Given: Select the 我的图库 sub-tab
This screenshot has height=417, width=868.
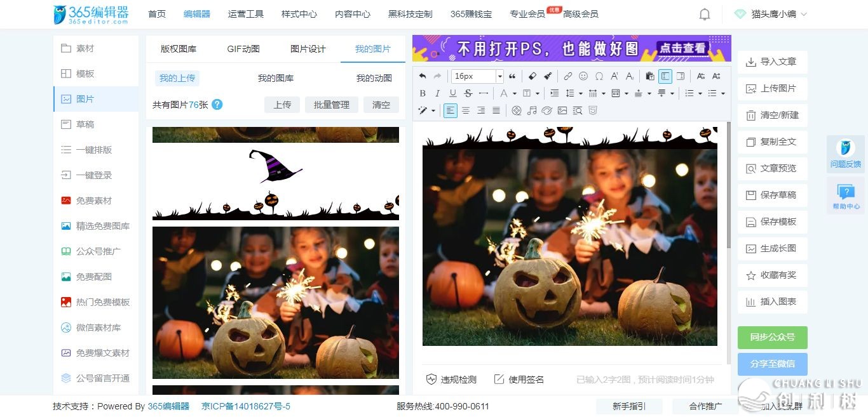Looking at the screenshot, I should [276, 78].
